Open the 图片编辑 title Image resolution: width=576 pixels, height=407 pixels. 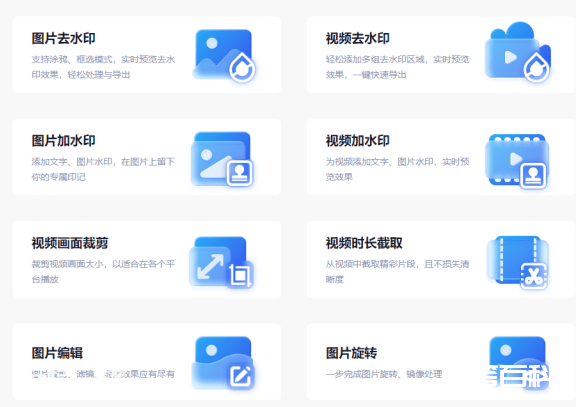click(57, 353)
